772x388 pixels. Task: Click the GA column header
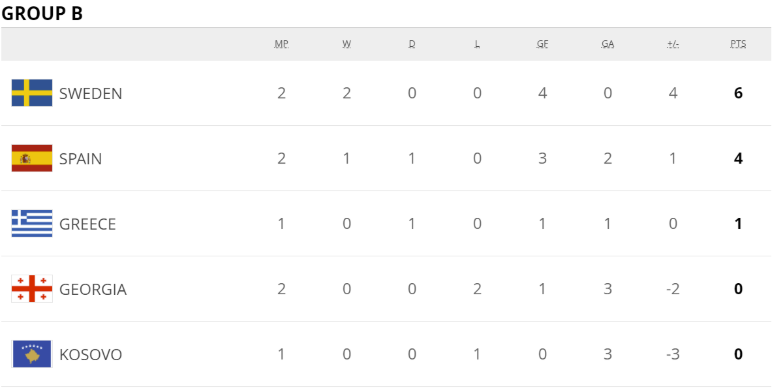pos(608,44)
